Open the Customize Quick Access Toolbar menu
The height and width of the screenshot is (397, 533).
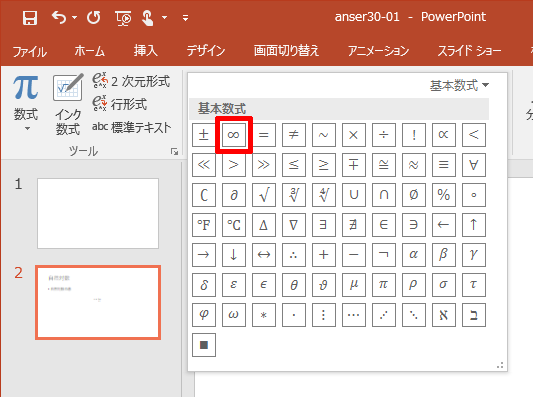[185, 18]
